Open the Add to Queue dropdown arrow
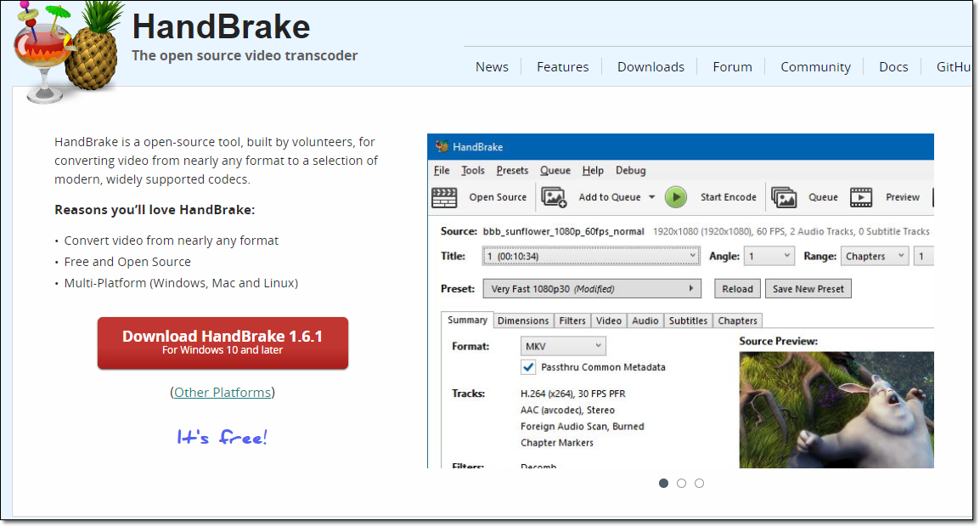This screenshot has height=527, width=980. tap(652, 197)
